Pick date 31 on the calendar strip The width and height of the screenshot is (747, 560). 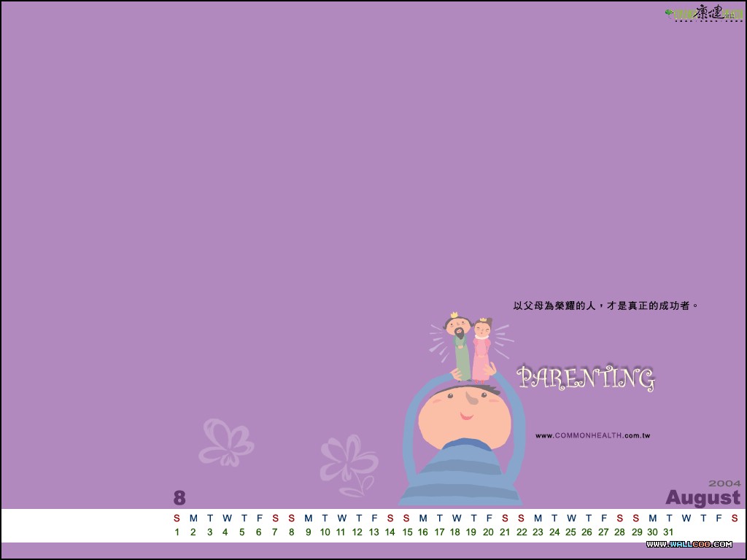tap(668, 532)
